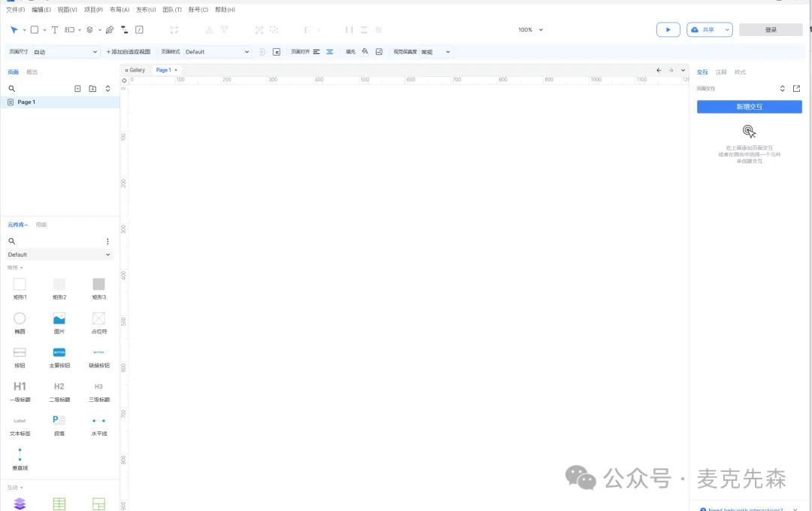
Task: Click the slash-in-box tool icon
Action: (x=139, y=30)
